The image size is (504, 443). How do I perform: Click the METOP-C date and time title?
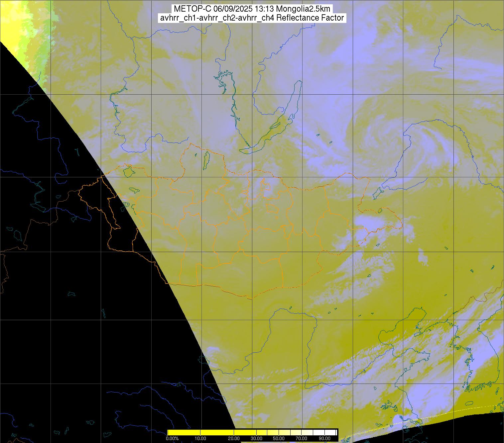(252, 9)
